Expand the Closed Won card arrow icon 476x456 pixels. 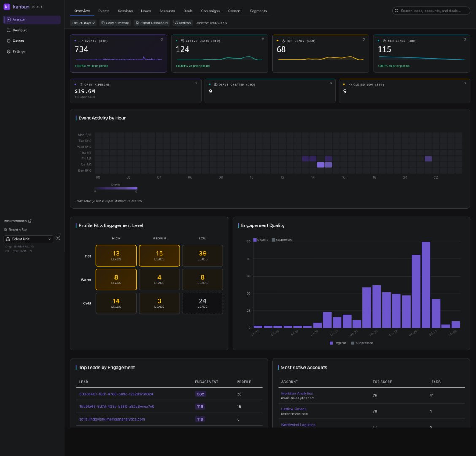(x=465, y=83)
